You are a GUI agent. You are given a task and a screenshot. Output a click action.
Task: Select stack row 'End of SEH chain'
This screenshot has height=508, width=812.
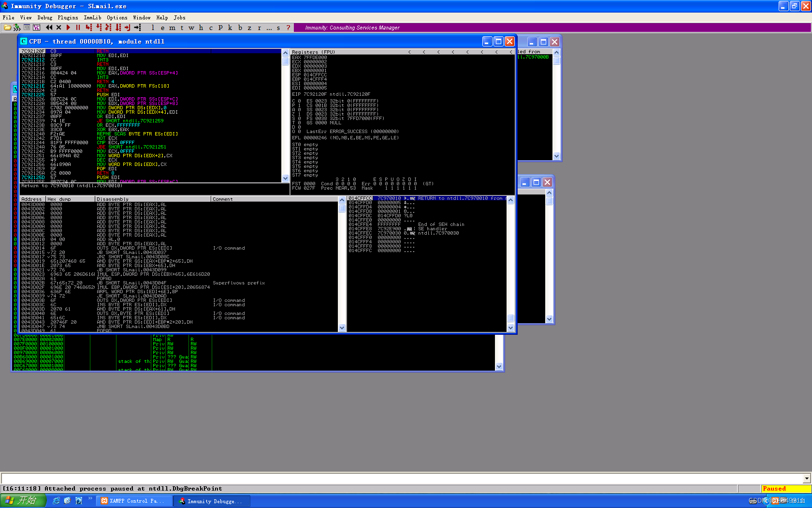pyautogui.click(x=428, y=224)
